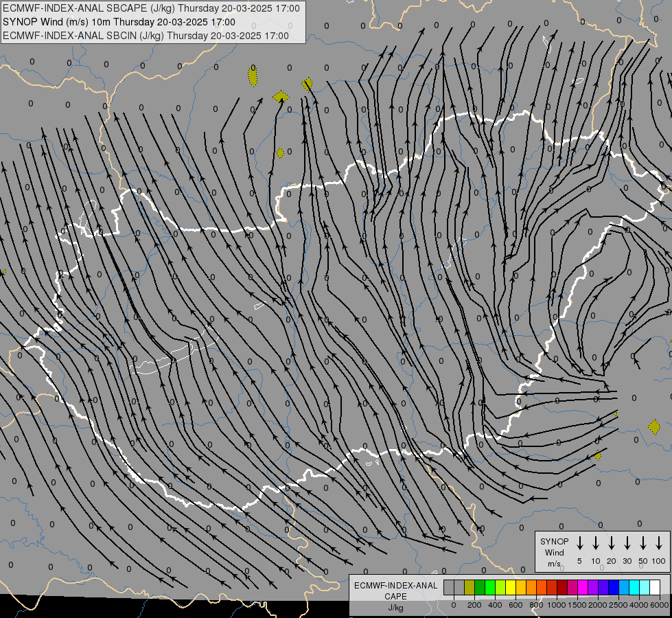Click the olive diamond CAPE patch at far right
The width and height of the screenshot is (672, 618).
(654, 427)
